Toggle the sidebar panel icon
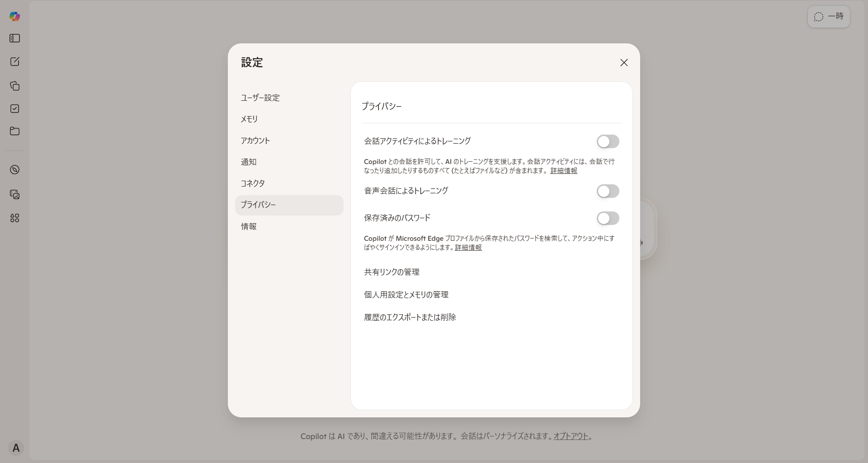Viewport: 868px width, 463px height. 14,38
